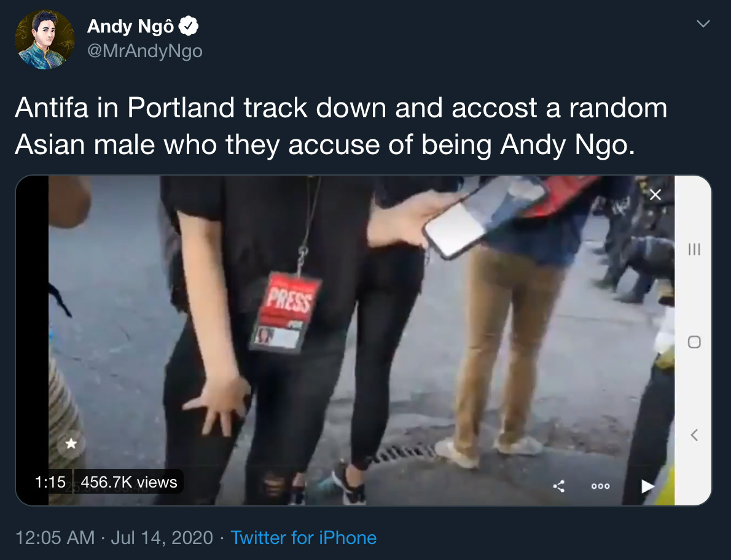Tap the Android back chevron

694,435
